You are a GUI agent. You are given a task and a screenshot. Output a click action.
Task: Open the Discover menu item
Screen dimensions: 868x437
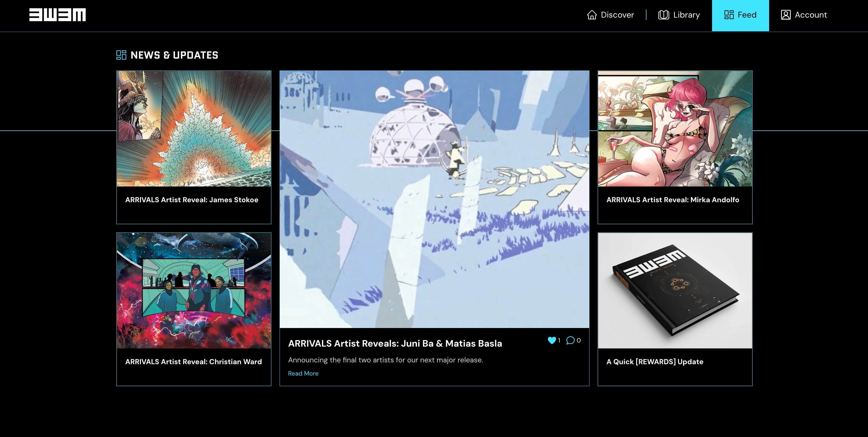(617, 15)
